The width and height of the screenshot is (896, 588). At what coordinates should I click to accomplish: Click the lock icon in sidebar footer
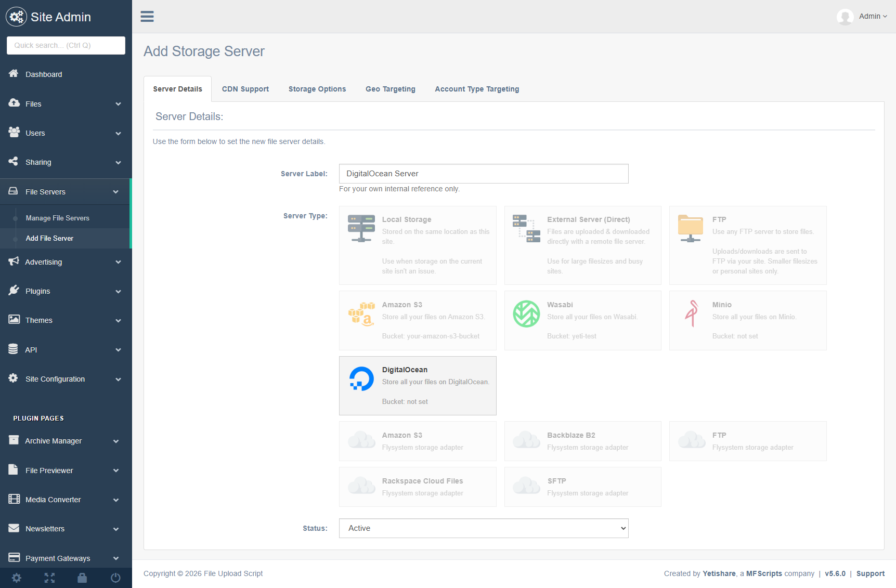[x=82, y=578]
